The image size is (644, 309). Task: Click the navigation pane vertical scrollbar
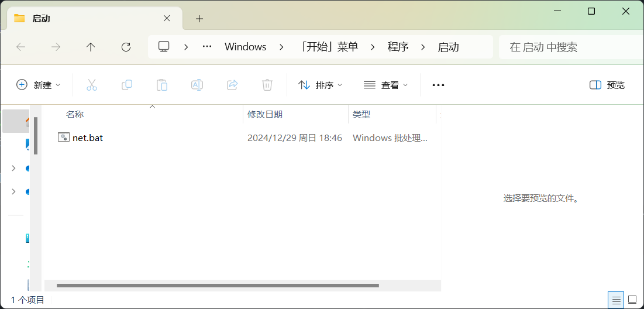(36, 136)
